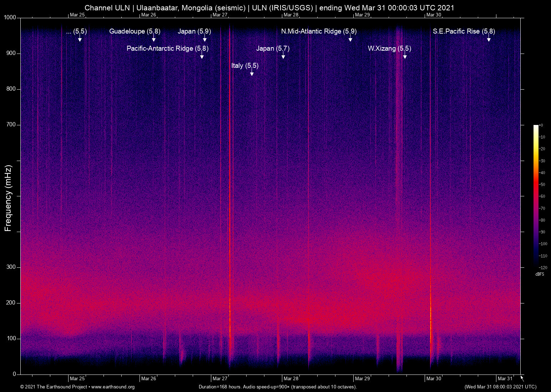Click the Earthsound Project copyright text
The width and height of the screenshot is (551, 392).
point(54,387)
